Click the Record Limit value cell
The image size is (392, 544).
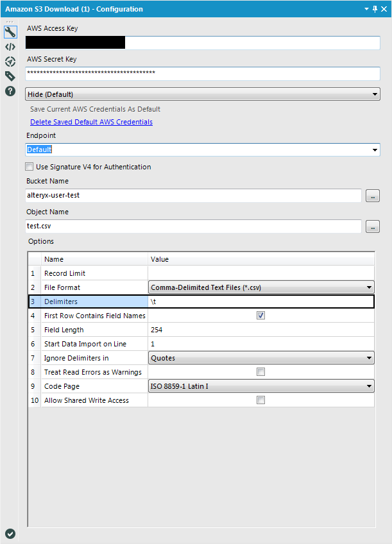[261, 273]
